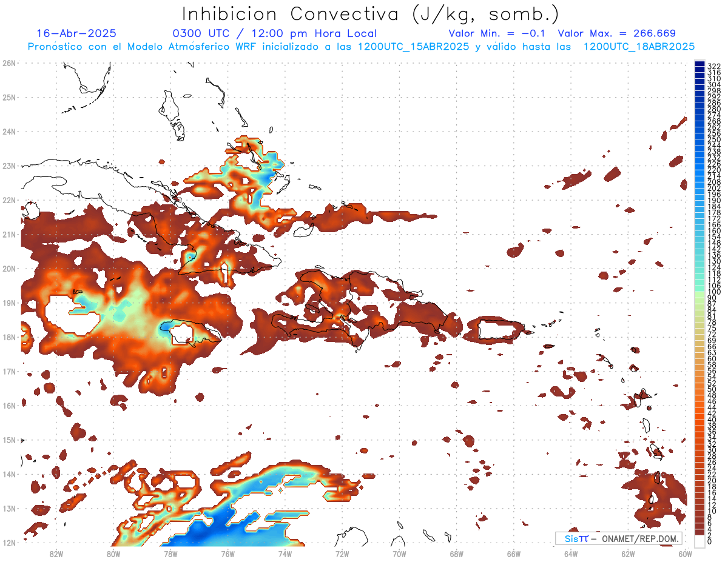This screenshot has height=562, width=728.
Task: Click the 64W longitude label
Action: click(x=571, y=553)
